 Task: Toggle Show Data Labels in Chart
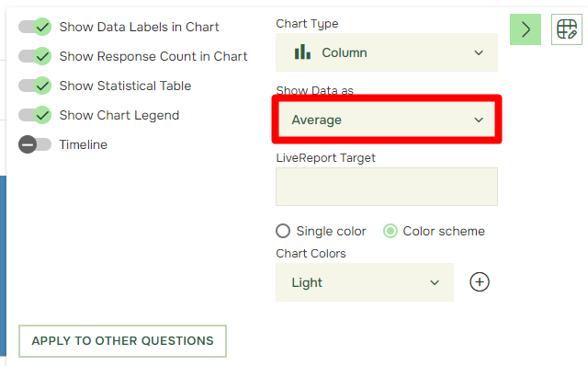pos(35,27)
